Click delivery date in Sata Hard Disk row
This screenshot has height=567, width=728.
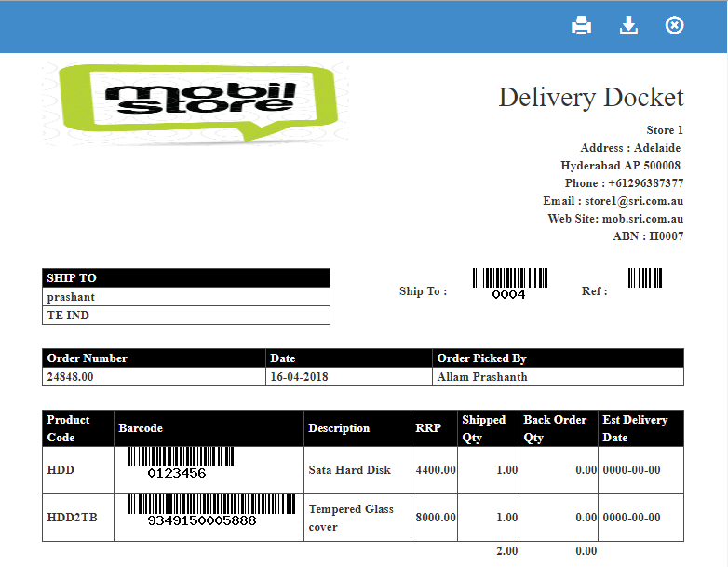[631, 470]
